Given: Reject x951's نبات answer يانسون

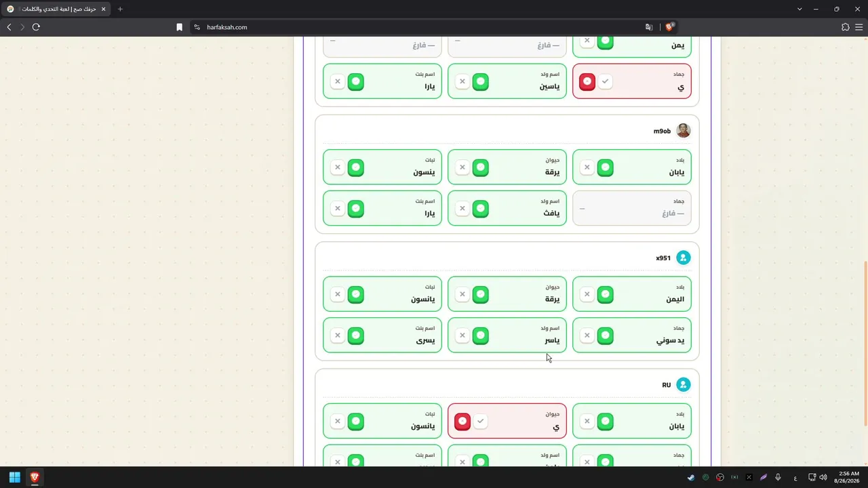Looking at the screenshot, I should click(338, 295).
